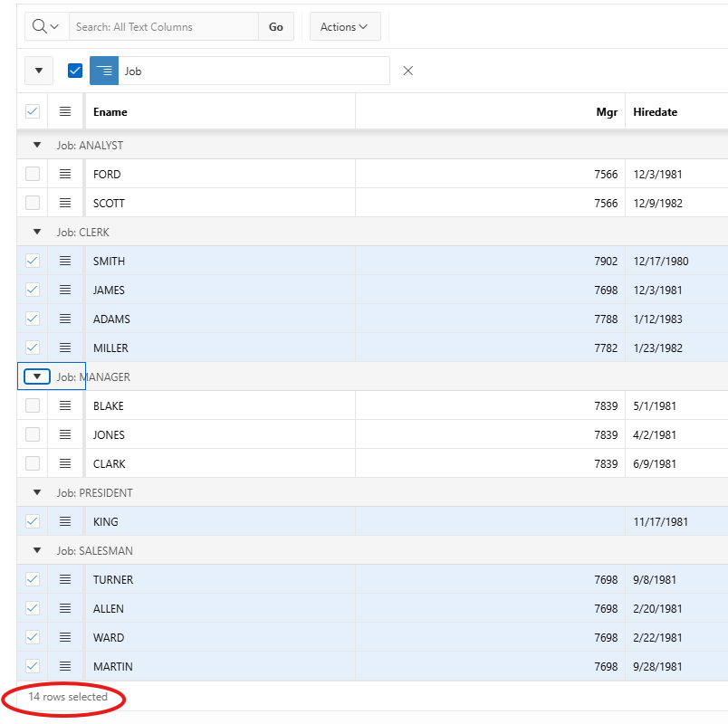Toggle the select-all rows checkbox
The image size is (728, 724).
(x=33, y=111)
